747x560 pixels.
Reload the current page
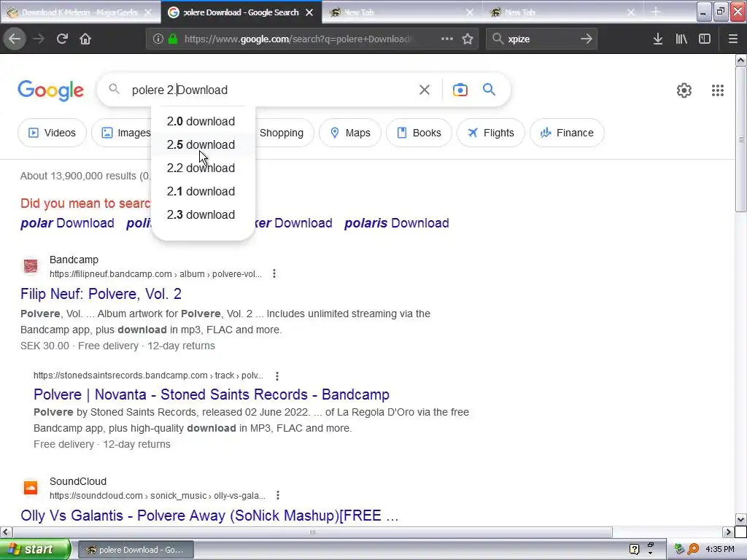tap(62, 39)
